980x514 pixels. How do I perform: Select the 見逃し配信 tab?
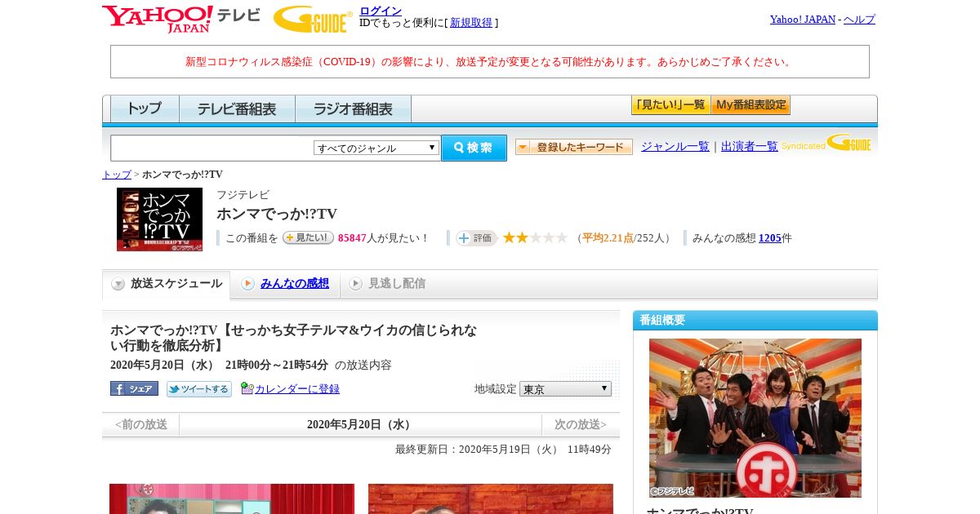387,284
